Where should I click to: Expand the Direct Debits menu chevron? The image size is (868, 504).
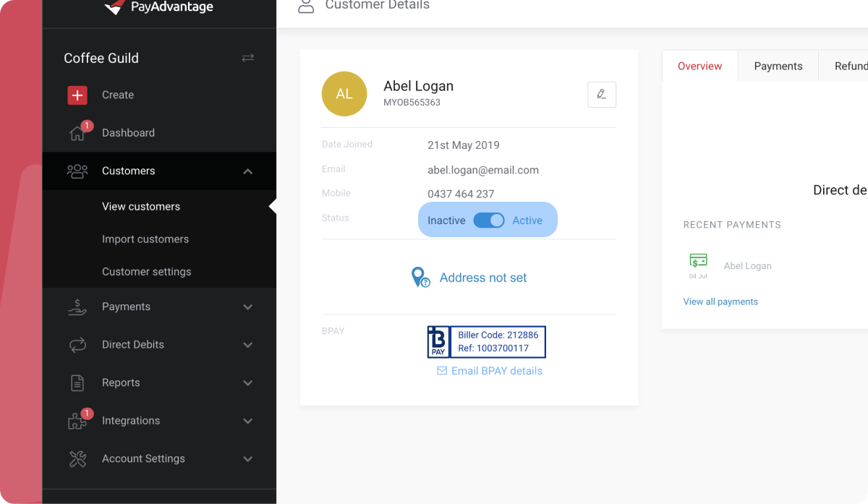tap(248, 345)
